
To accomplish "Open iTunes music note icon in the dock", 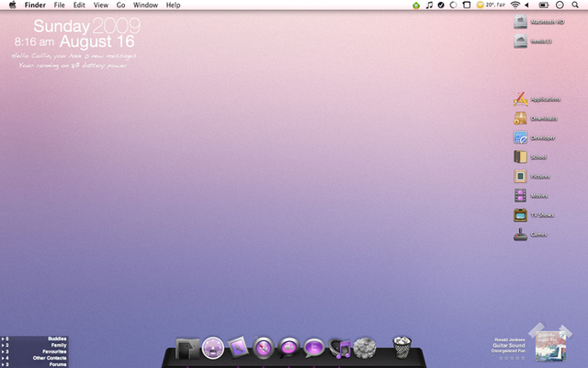I will pyautogui.click(x=340, y=349).
